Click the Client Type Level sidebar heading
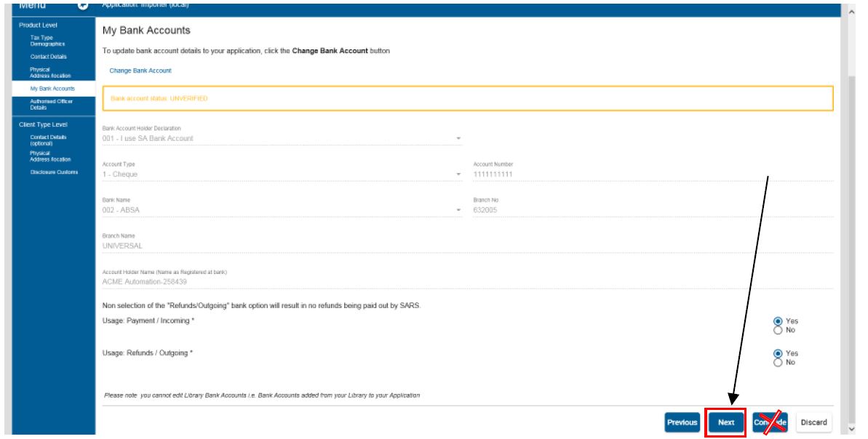Screen dimensions: 868x439 pos(43,125)
